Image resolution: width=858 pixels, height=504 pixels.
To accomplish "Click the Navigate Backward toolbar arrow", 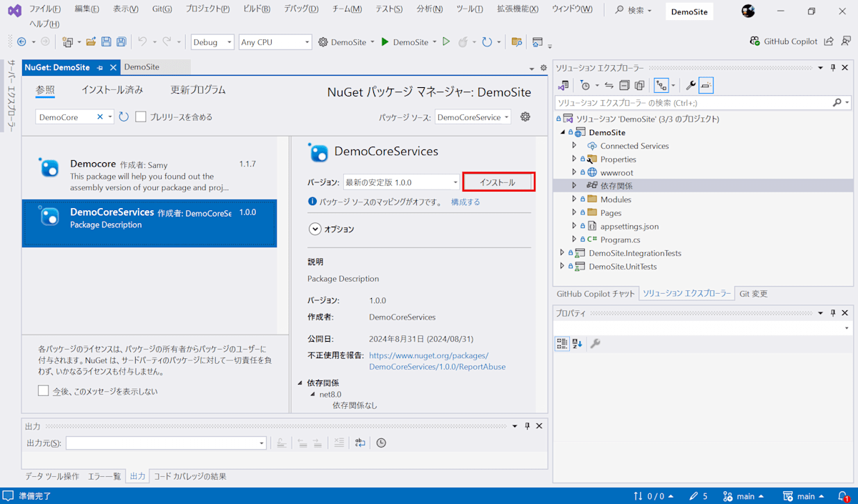I will pyautogui.click(x=21, y=42).
